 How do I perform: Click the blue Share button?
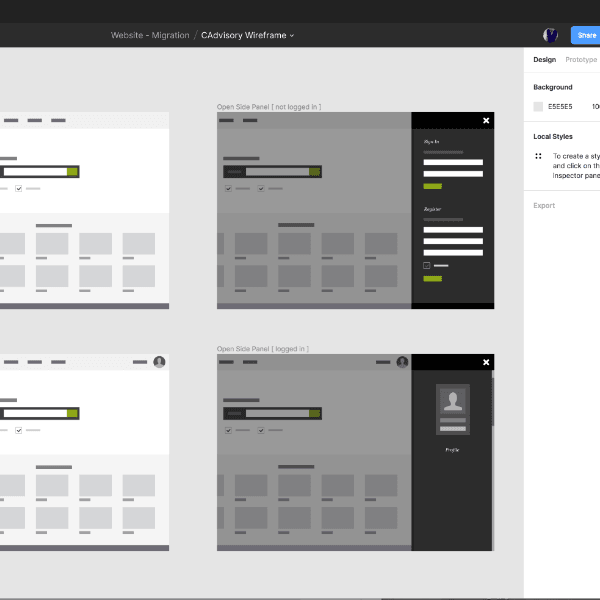tap(585, 35)
